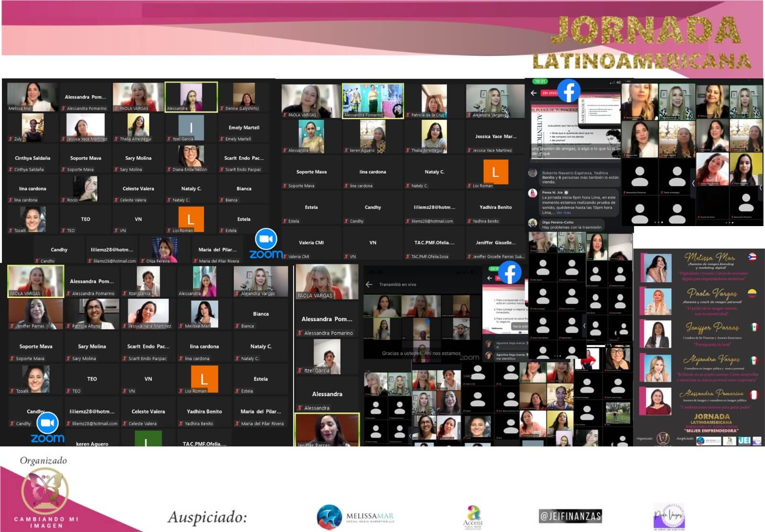Open the MelissaMar Social Media Marketing logo

[x=355, y=517]
